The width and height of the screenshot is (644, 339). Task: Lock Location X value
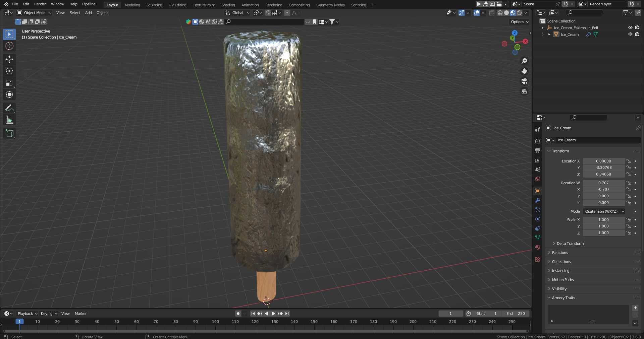(x=629, y=161)
